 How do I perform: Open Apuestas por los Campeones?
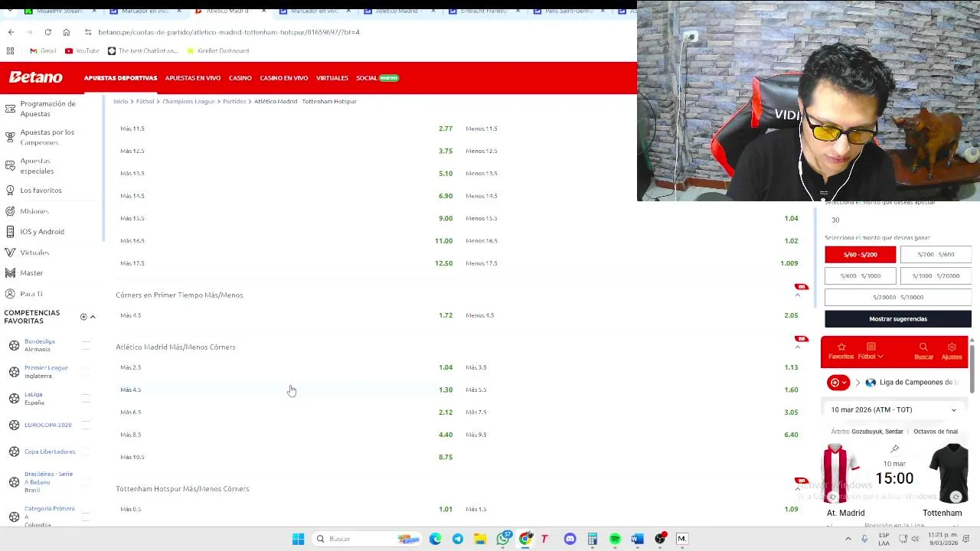pos(47,137)
